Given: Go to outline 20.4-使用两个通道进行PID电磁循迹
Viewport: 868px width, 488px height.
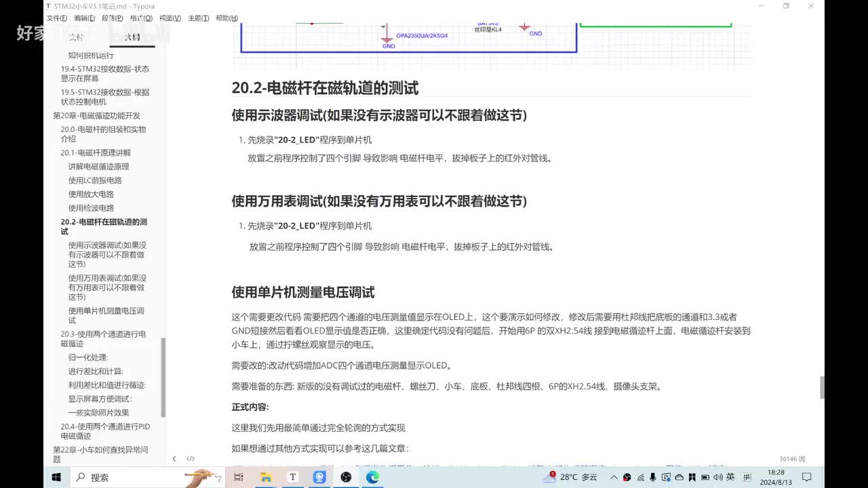Looking at the screenshot, I should [x=105, y=431].
